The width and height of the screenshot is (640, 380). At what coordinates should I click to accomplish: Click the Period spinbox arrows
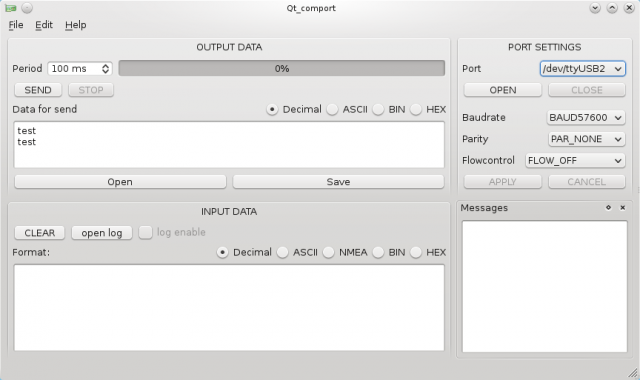[x=105, y=69]
